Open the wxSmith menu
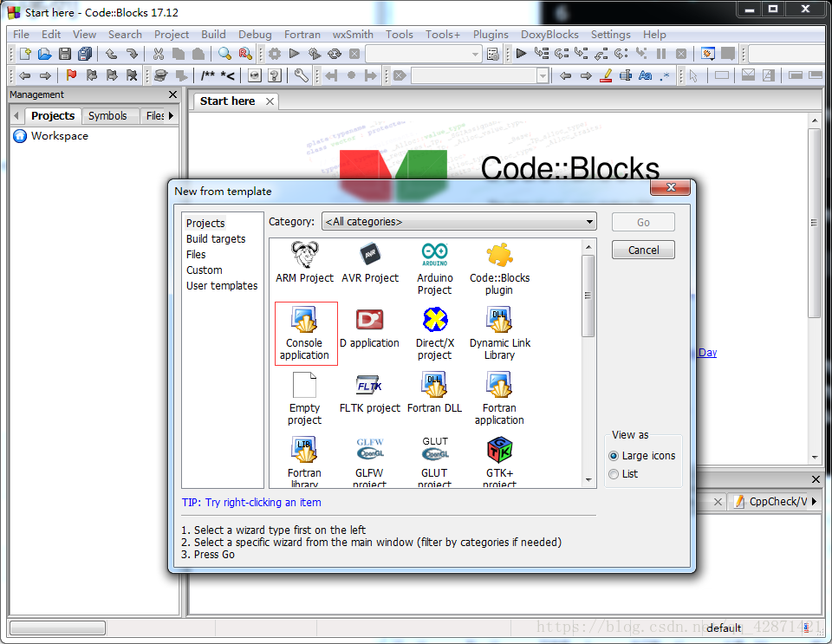Image resolution: width=832 pixels, height=644 pixels. click(353, 35)
